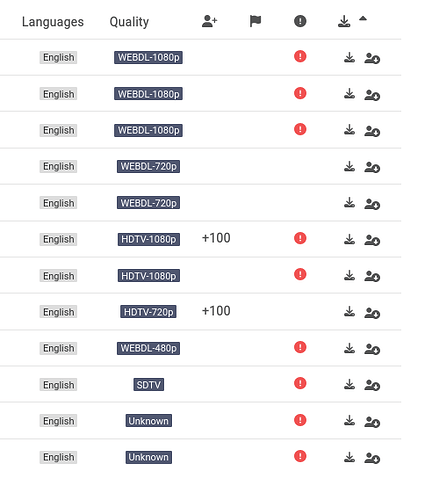Download the HDTV-720p release
This screenshot has width=425, height=500.
click(349, 312)
